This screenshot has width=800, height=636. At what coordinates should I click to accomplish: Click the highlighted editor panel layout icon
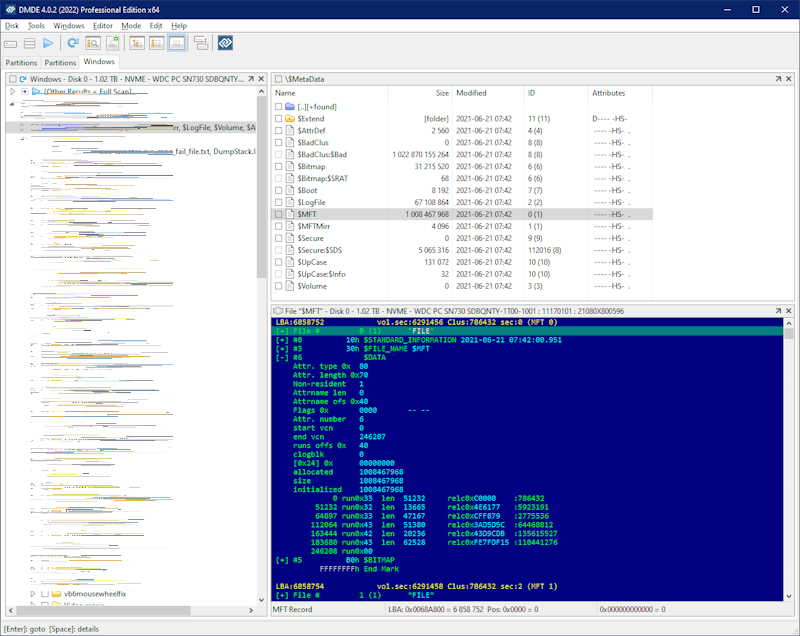(177, 43)
